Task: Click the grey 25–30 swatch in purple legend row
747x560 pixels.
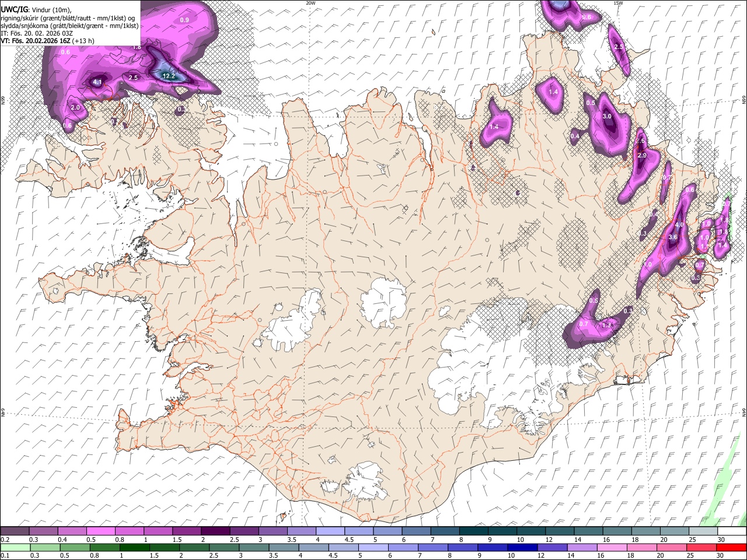Action: point(703,531)
